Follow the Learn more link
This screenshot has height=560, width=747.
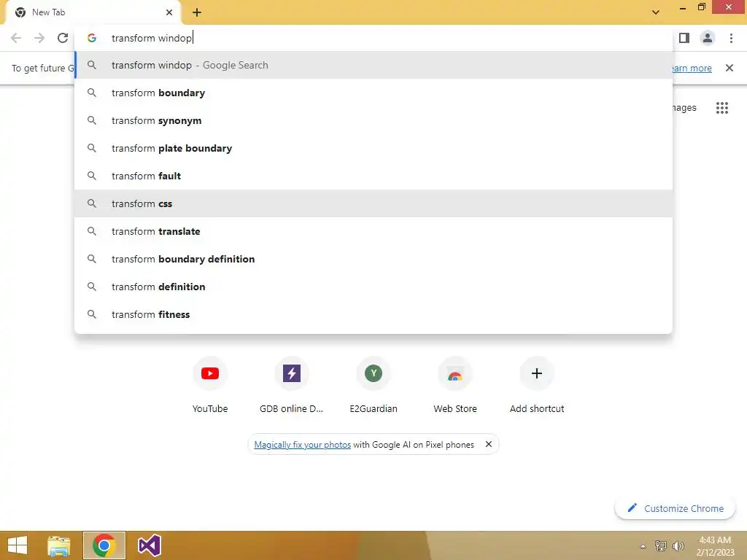coord(692,68)
